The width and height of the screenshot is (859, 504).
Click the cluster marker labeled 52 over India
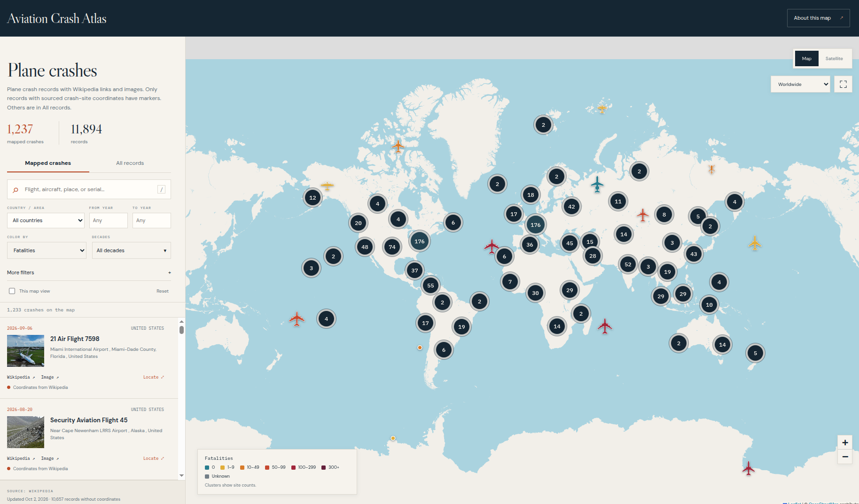click(628, 264)
